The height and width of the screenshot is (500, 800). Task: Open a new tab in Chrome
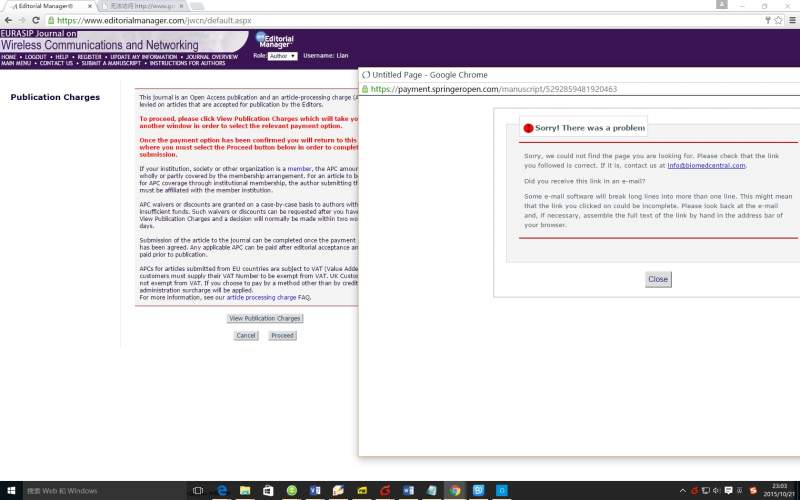click(x=196, y=6)
